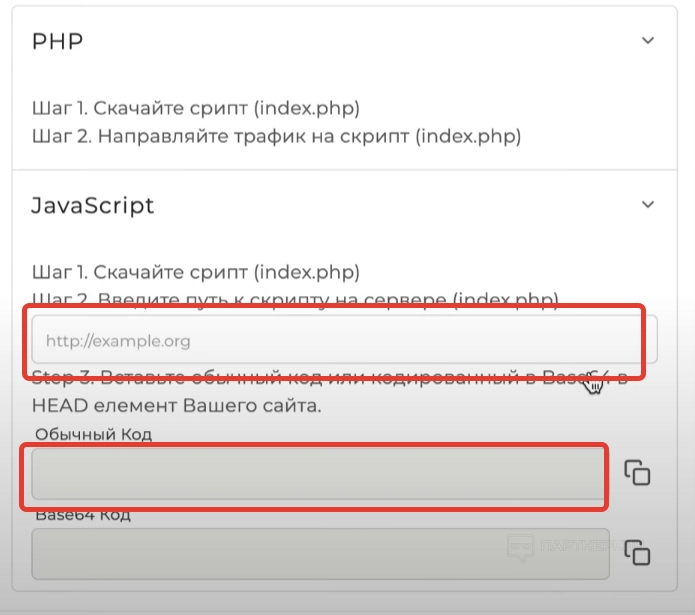
Task: Collapse the PHP section chevron
Action: coord(648,41)
